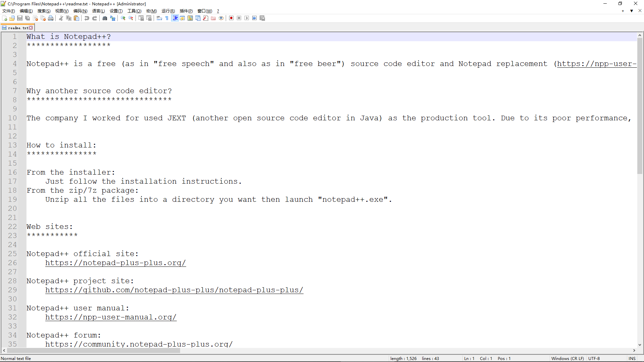The image size is (644, 362).
Task: Redo the last undone action
Action: pyautogui.click(x=95, y=18)
